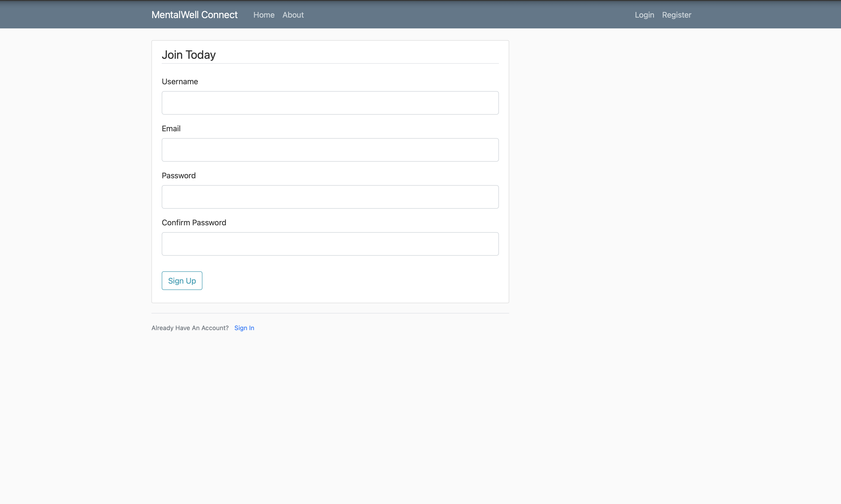This screenshot has height=504, width=841.
Task: Select Register in the top navigation
Action: [x=676, y=15]
